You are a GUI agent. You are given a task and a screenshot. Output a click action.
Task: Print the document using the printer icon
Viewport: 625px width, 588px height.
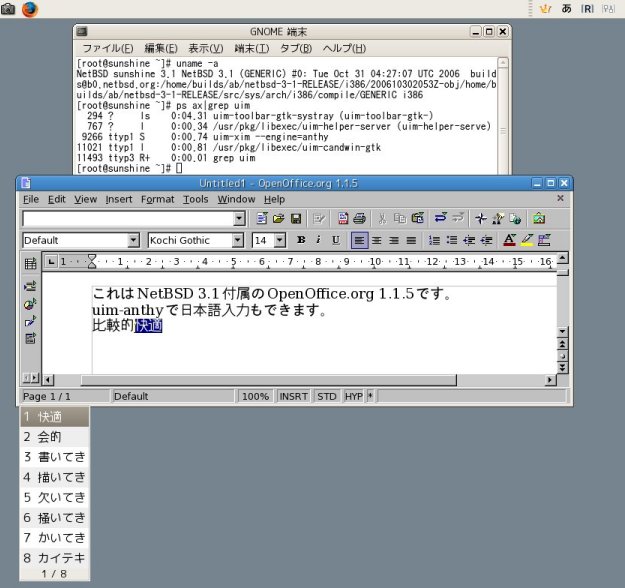click(360, 218)
